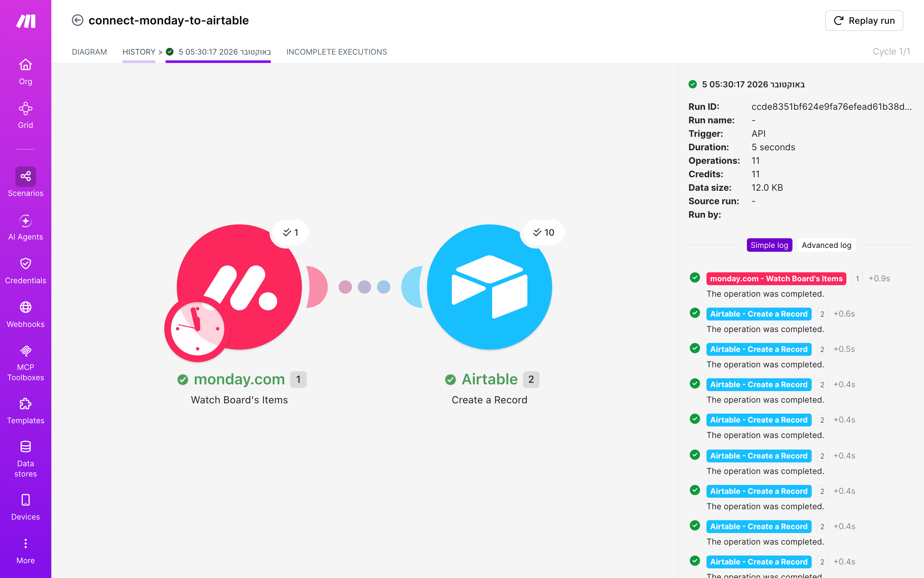Switch to the DIAGRAM tab
Image resolution: width=924 pixels, height=578 pixels.
89,52
